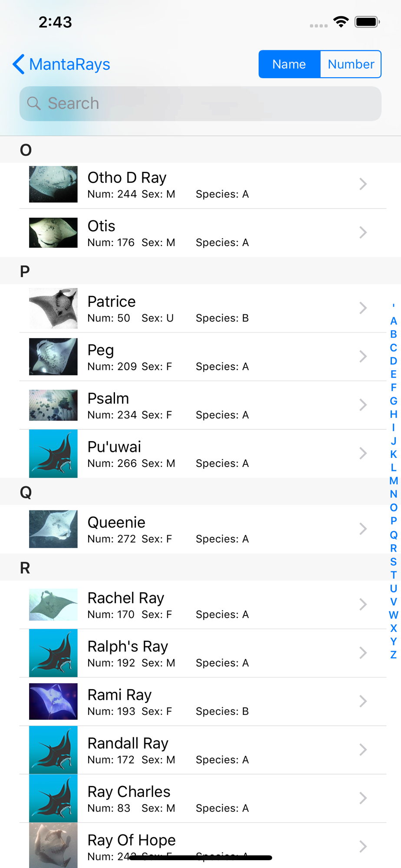Open Randall Ray disclosure chevron

pyautogui.click(x=363, y=750)
